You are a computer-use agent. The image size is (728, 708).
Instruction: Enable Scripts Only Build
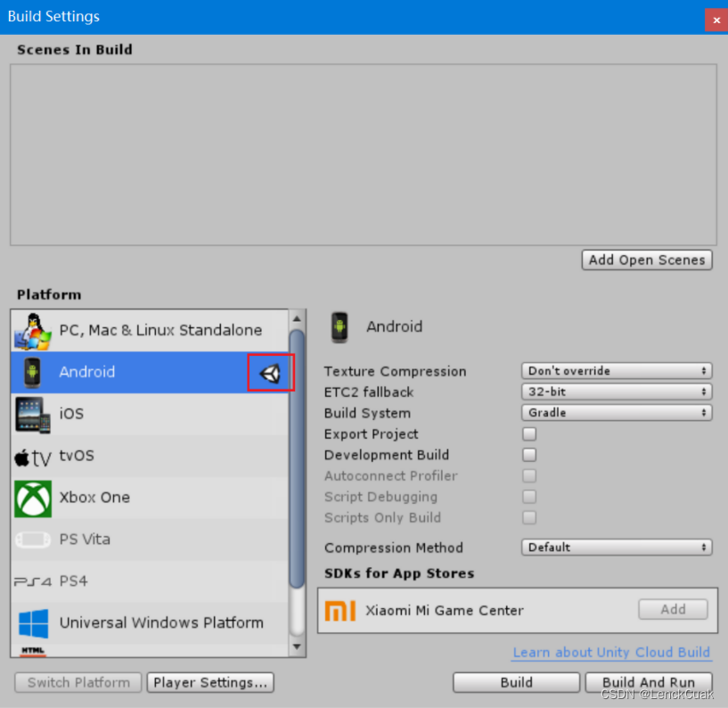(529, 517)
